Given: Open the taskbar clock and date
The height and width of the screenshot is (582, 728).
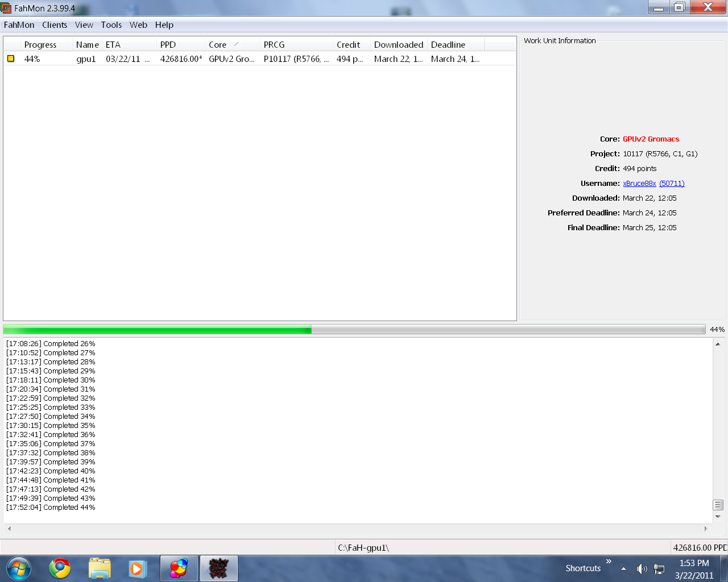Looking at the screenshot, I should pyautogui.click(x=694, y=569).
